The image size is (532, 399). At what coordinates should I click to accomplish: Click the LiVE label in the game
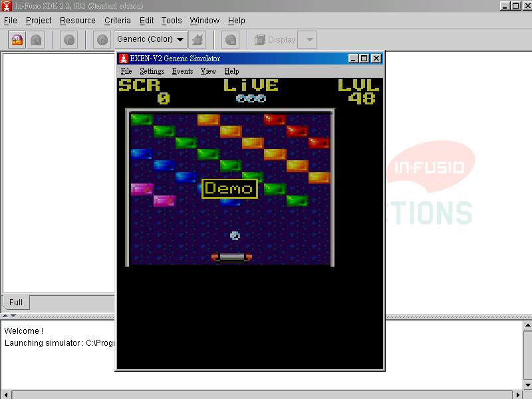pyautogui.click(x=251, y=85)
